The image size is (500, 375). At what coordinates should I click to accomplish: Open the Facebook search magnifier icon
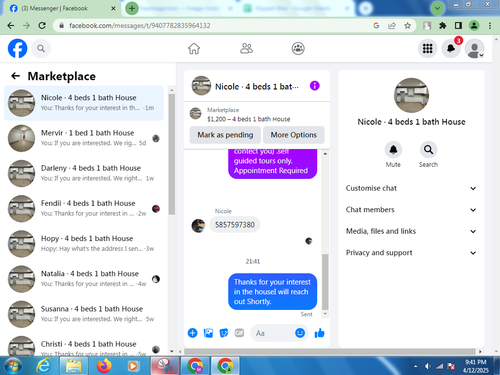pos(41,49)
